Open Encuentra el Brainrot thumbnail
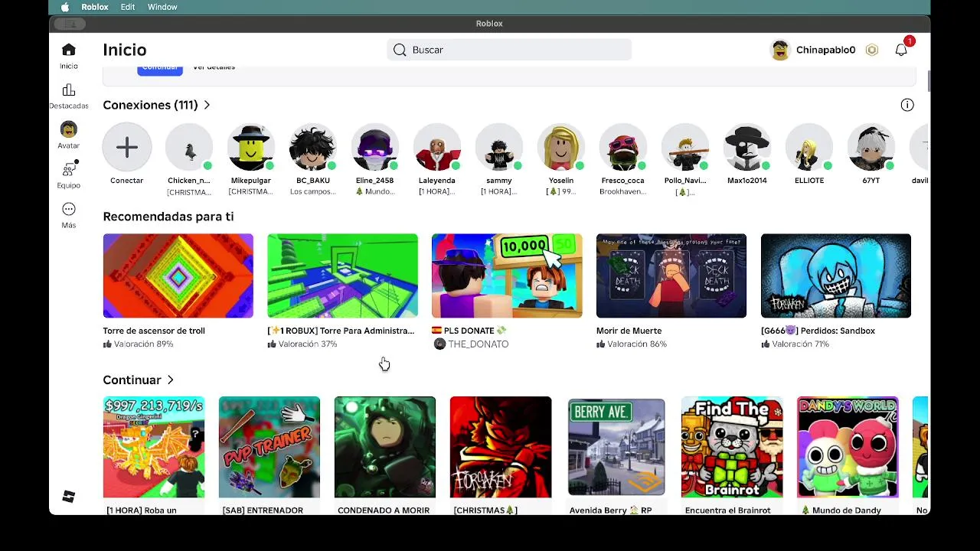This screenshot has width=980, height=551. coord(732,447)
